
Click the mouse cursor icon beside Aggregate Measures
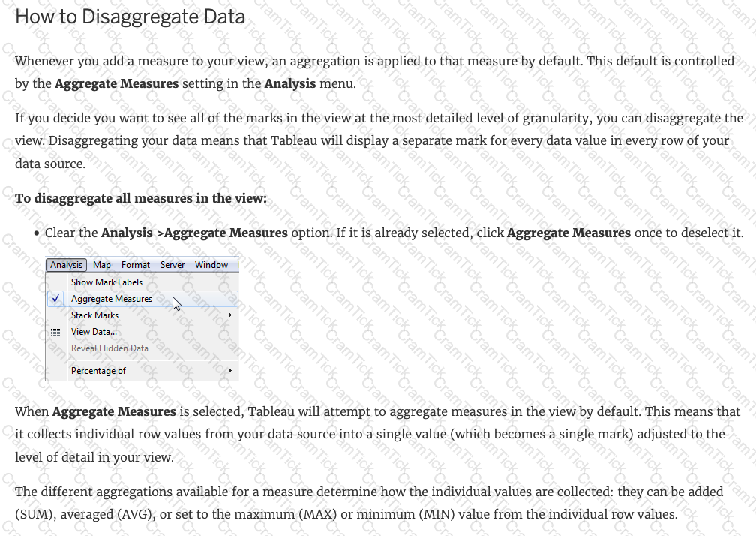coord(176,303)
